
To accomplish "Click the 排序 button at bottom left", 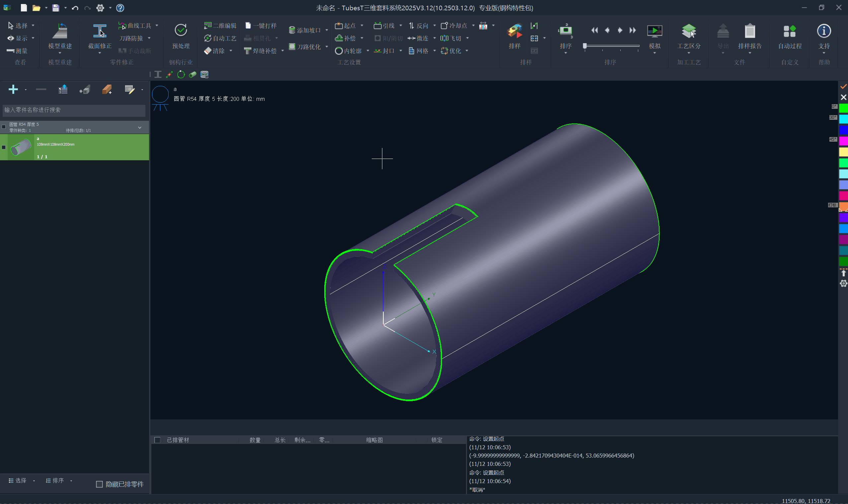I will pyautogui.click(x=55, y=480).
